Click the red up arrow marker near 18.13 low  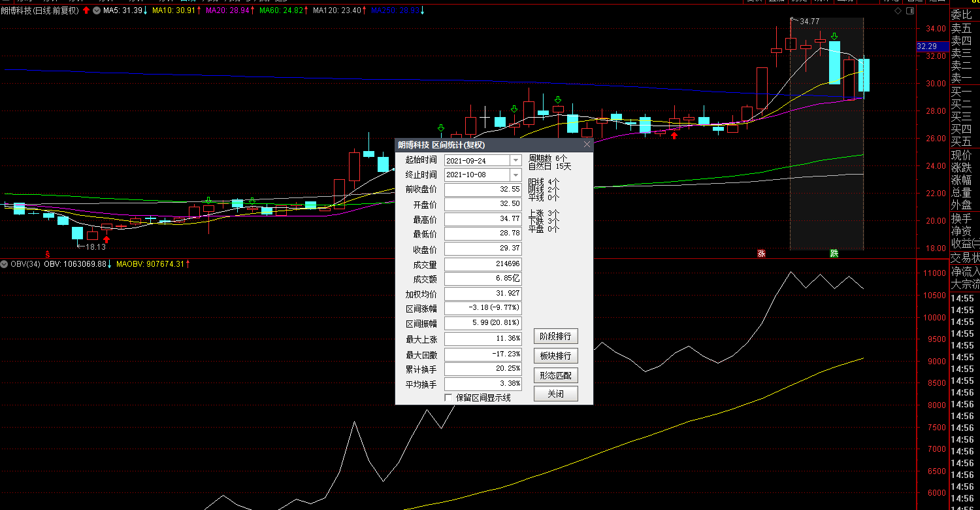coord(106,240)
